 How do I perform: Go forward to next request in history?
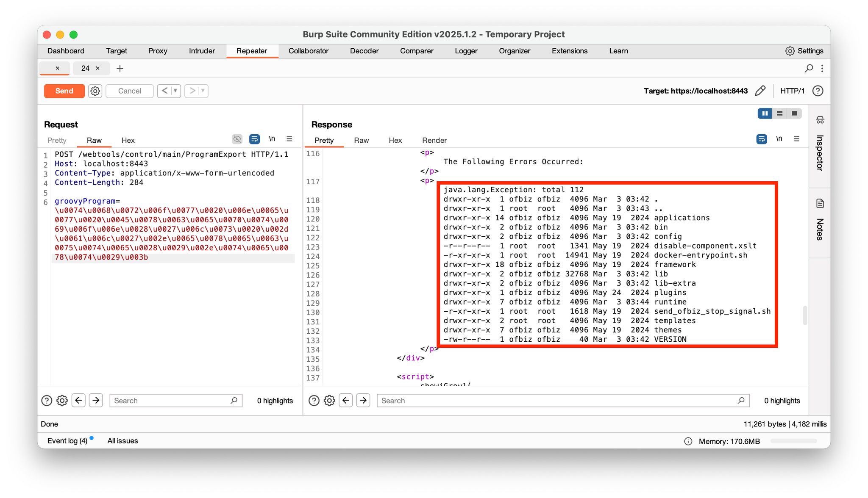pos(192,91)
